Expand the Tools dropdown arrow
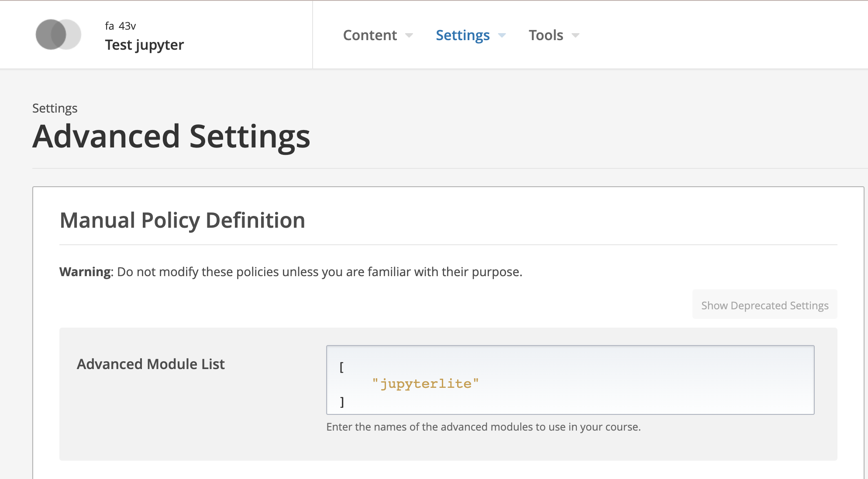The height and width of the screenshot is (479, 868). (575, 35)
